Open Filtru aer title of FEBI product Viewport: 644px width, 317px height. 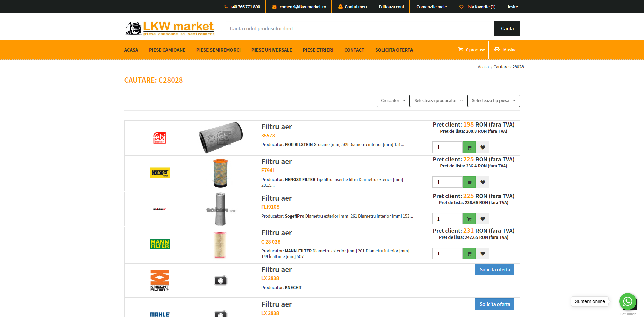click(276, 127)
